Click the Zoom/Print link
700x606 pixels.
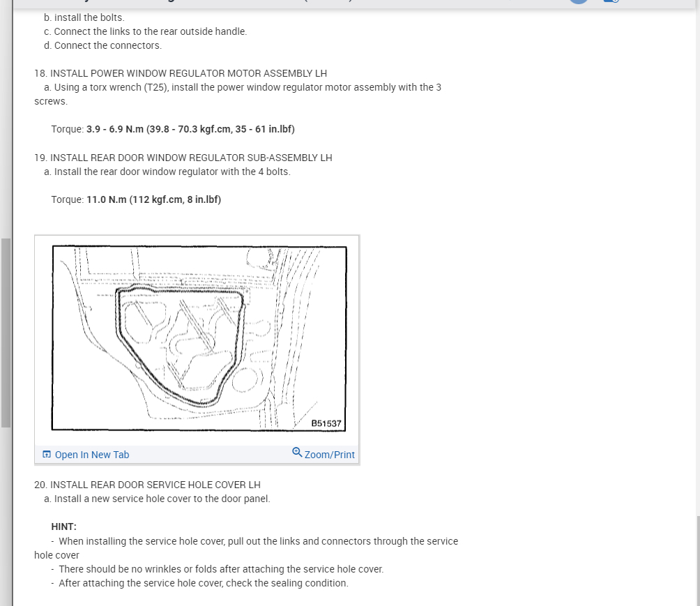[330, 455]
